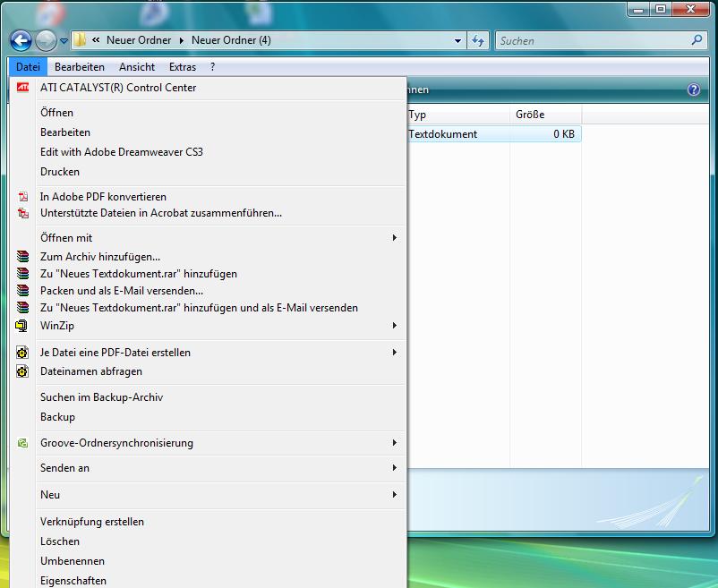Choose 'Umbenennen' from the Datei menu
The image size is (718, 588).
73,561
